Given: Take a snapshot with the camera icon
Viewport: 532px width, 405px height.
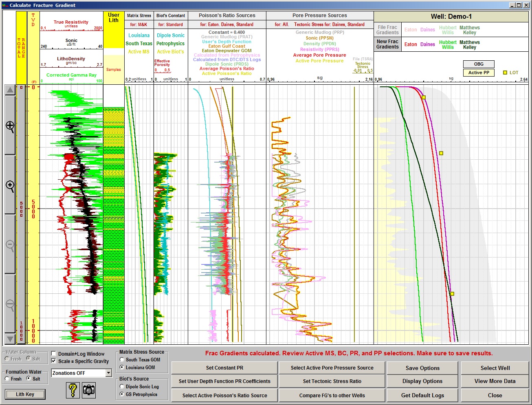Looking at the screenshot, I should tap(88, 390).
